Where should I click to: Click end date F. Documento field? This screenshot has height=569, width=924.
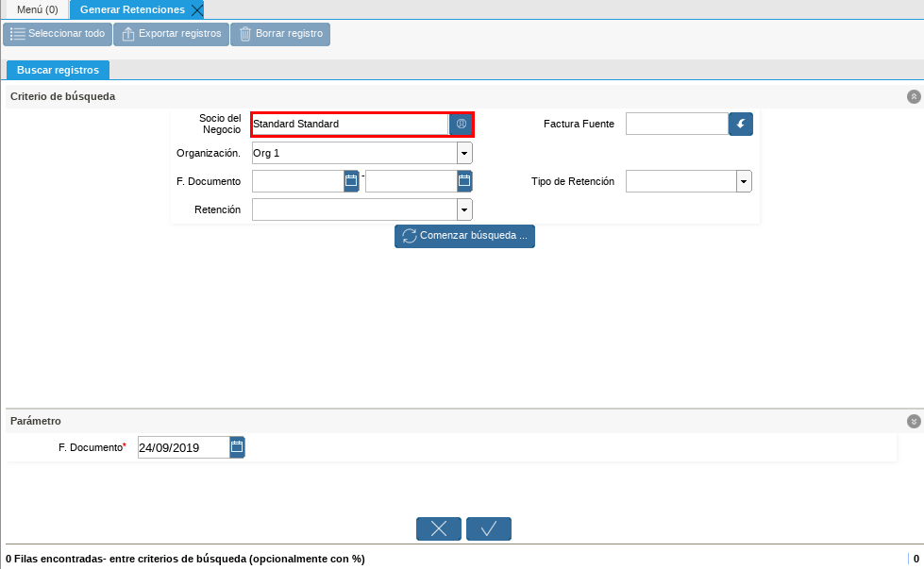pos(412,181)
